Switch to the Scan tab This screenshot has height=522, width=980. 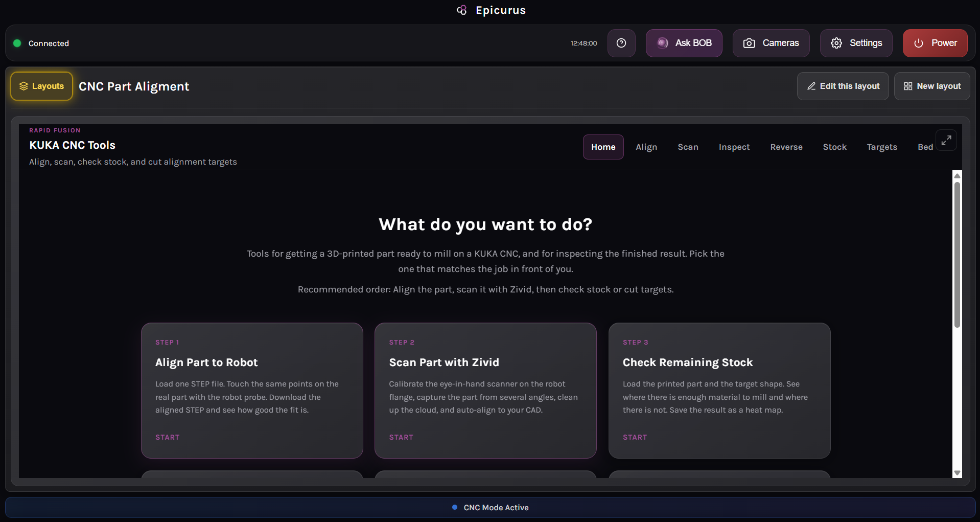pyautogui.click(x=688, y=147)
